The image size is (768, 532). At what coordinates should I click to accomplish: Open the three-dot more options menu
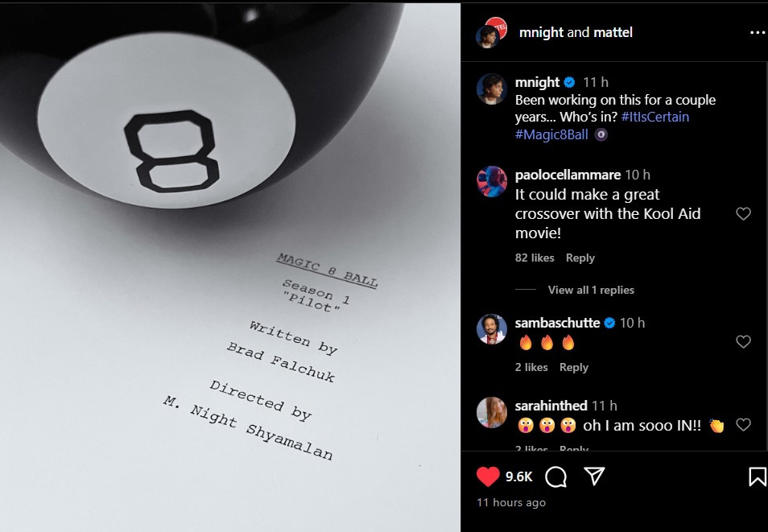click(757, 33)
